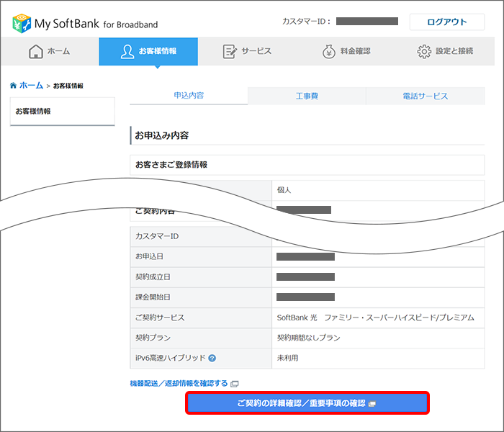Screen dimensions: 504x432
Task: Click the house icon in the ホーム tab
Action: pos(36,51)
